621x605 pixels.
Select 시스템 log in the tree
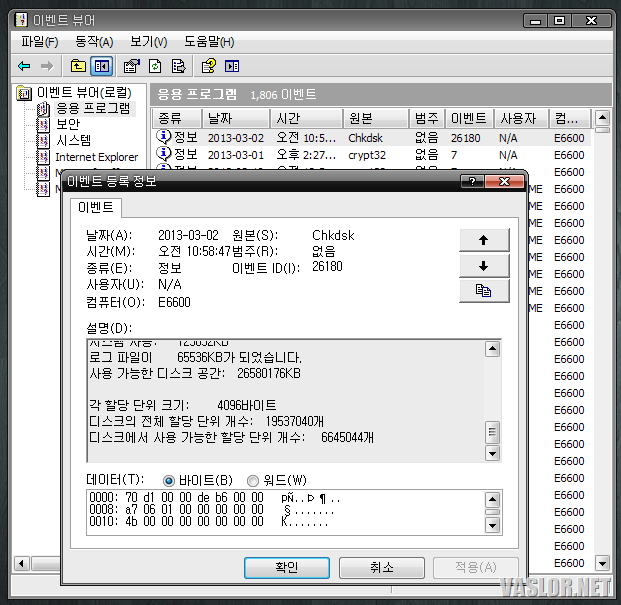point(73,140)
